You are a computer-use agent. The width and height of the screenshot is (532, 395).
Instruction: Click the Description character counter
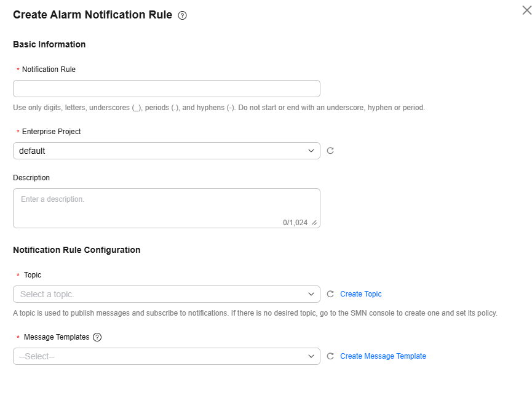295,223
